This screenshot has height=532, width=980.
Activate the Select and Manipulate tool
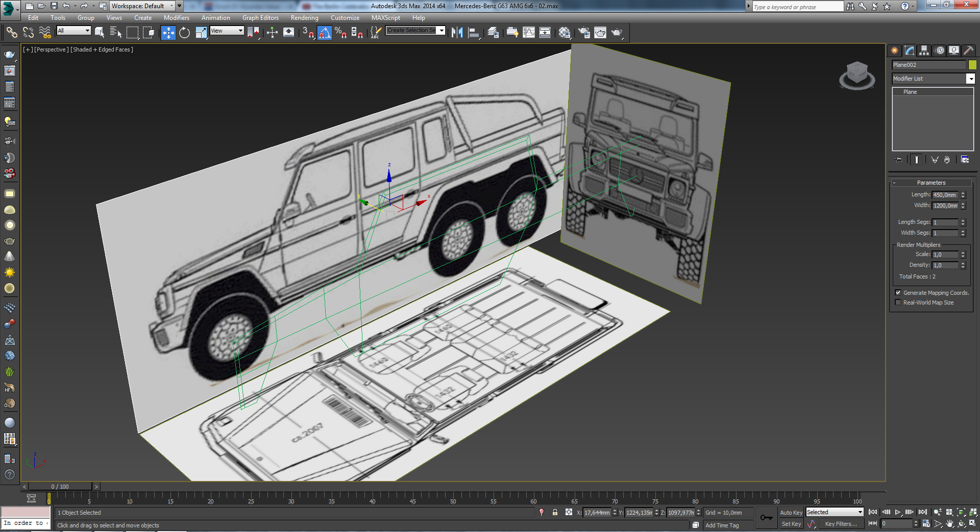[x=272, y=33]
